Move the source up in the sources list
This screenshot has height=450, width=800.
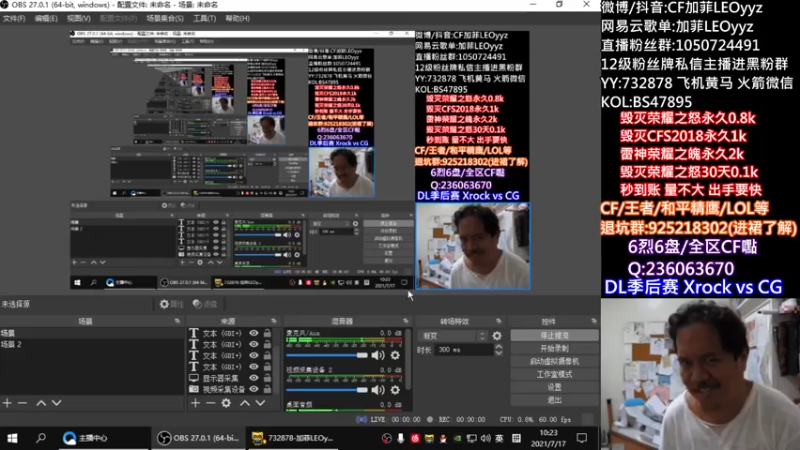pos(245,403)
